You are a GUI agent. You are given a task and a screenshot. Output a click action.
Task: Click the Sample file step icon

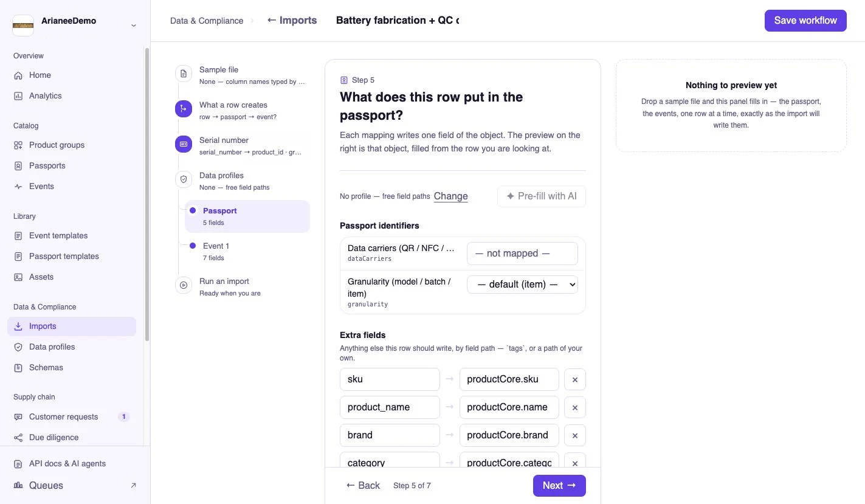[184, 74]
